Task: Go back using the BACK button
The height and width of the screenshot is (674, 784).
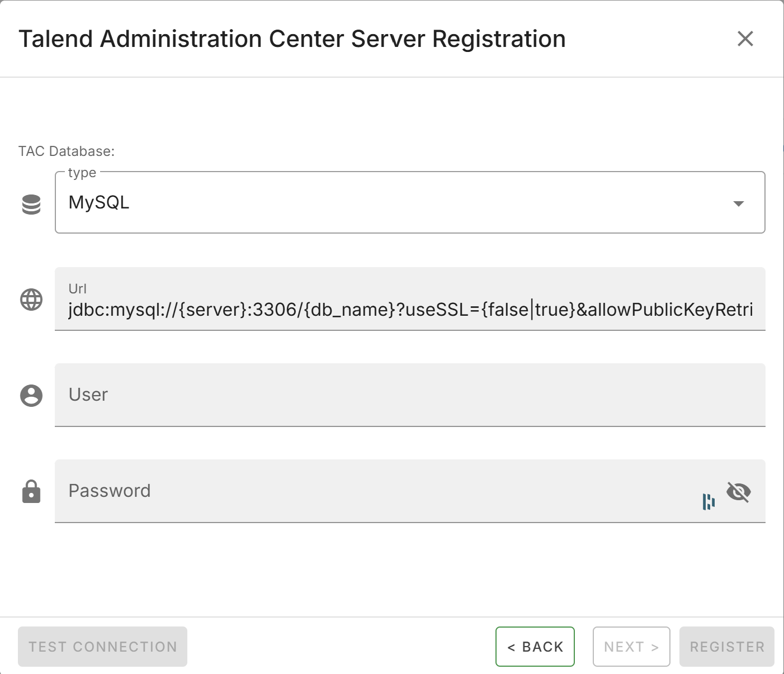Action: pyautogui.click(x=535, y=647)
